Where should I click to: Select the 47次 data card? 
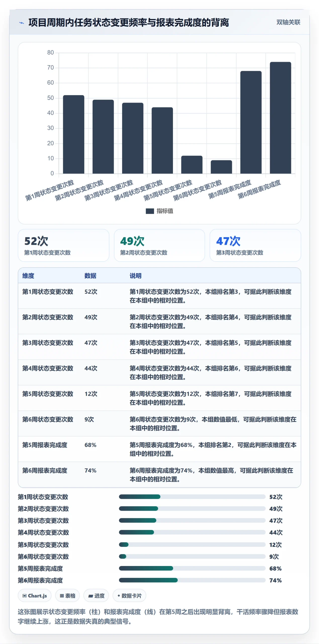click(255, 245)
